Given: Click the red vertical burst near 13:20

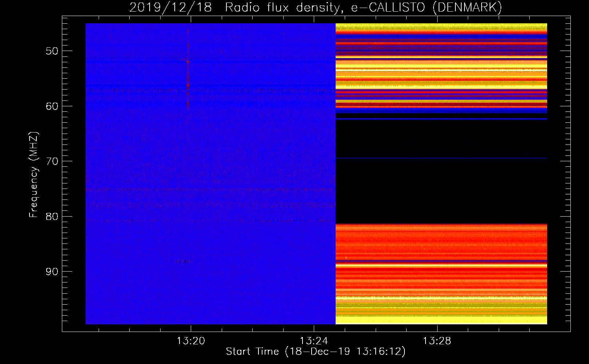Looking at the screenshot, I should 188,69.
